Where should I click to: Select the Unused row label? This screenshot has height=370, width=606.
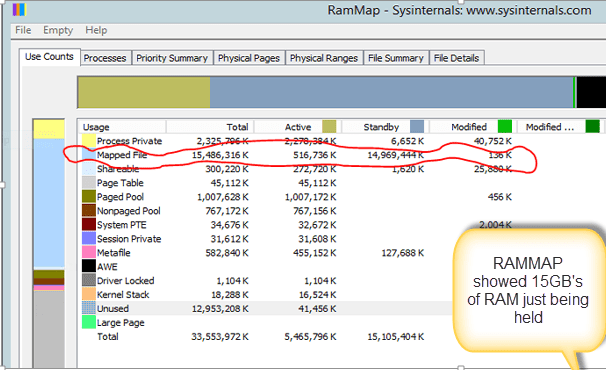(113, 308)
